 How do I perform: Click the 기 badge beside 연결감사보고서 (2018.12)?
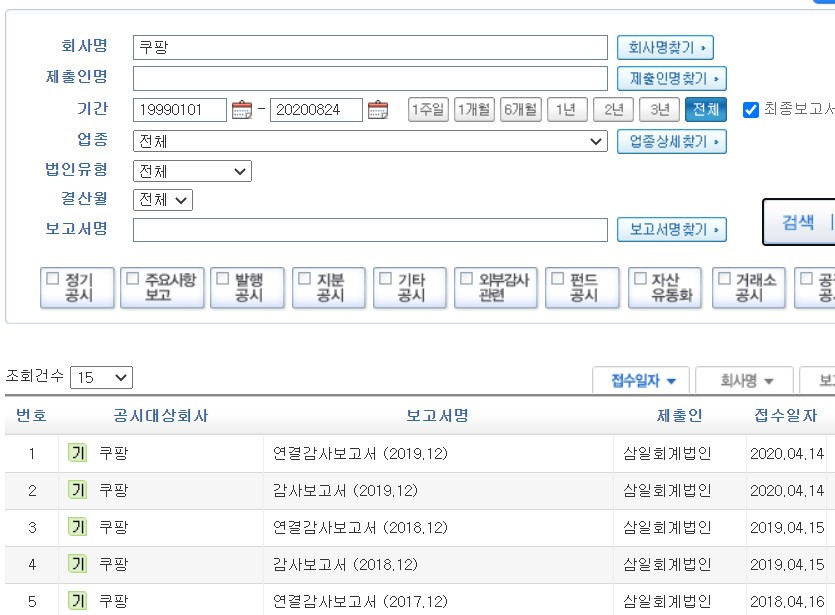[x=77, y=525]
